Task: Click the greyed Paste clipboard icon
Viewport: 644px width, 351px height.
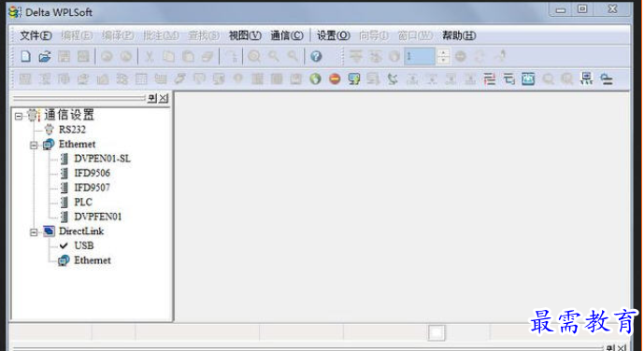Action: click(188, 56)
